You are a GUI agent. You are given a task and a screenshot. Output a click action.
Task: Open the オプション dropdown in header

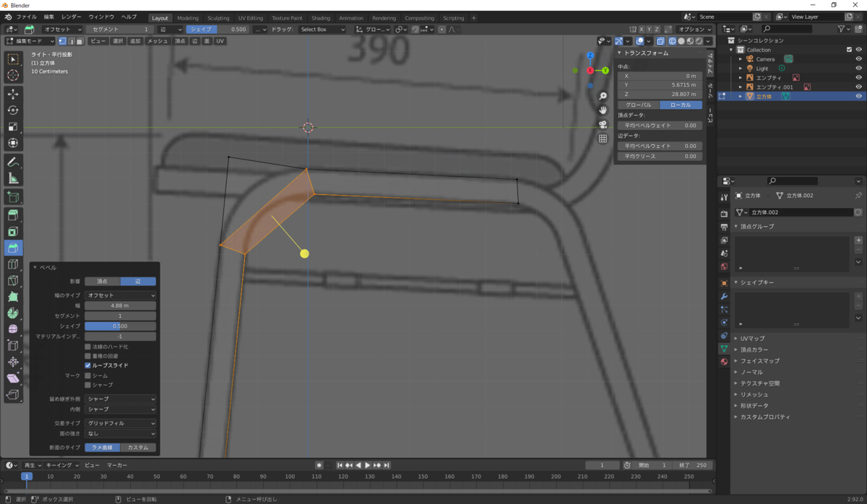696,30
